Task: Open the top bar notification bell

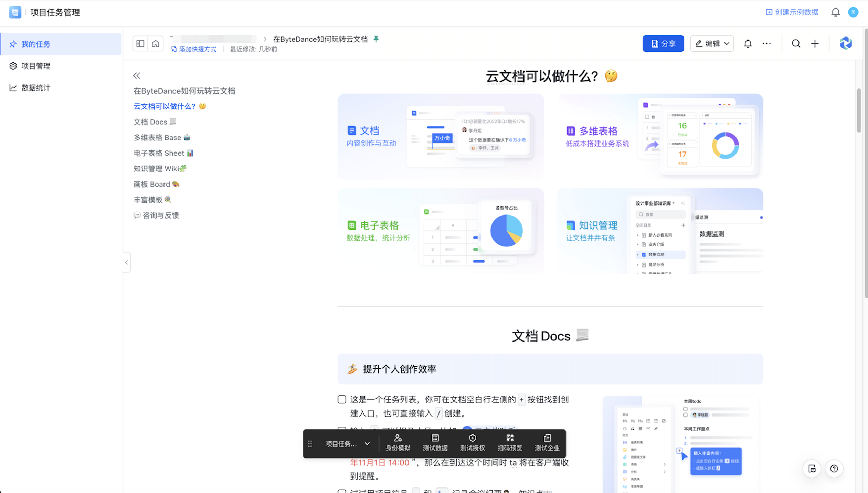Action: click(836, 12)
